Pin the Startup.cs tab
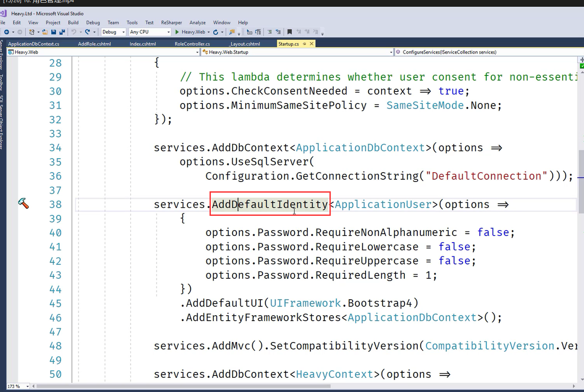The width and height of the screenshot is (584, 392). 304,44
